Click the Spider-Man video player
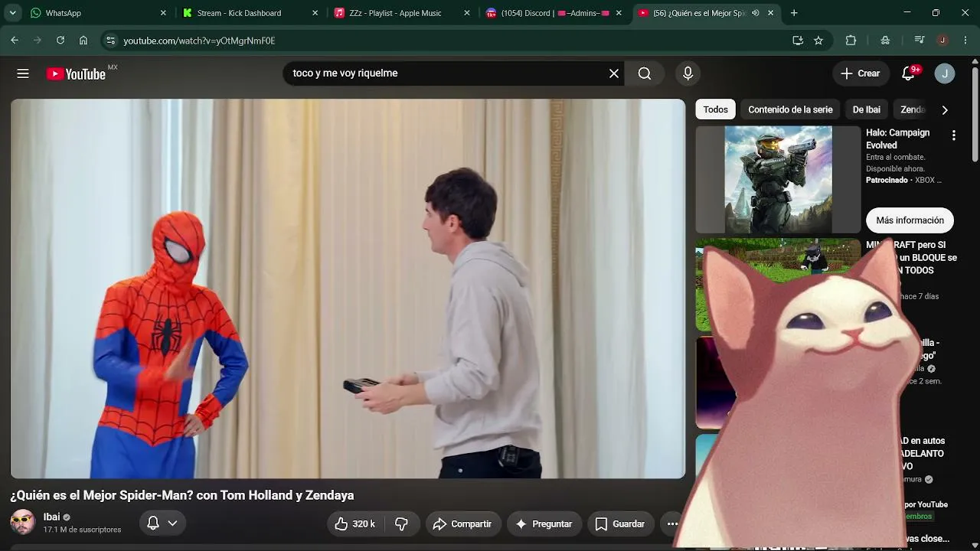This screenshot has width=980, height=551. pyautogui.click(x=348, y=289)
